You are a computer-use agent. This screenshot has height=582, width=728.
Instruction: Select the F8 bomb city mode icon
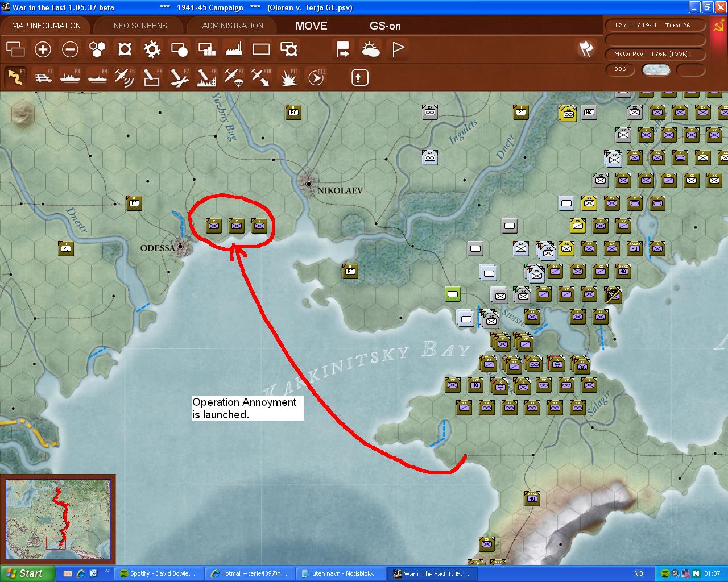tap(206, 77)
